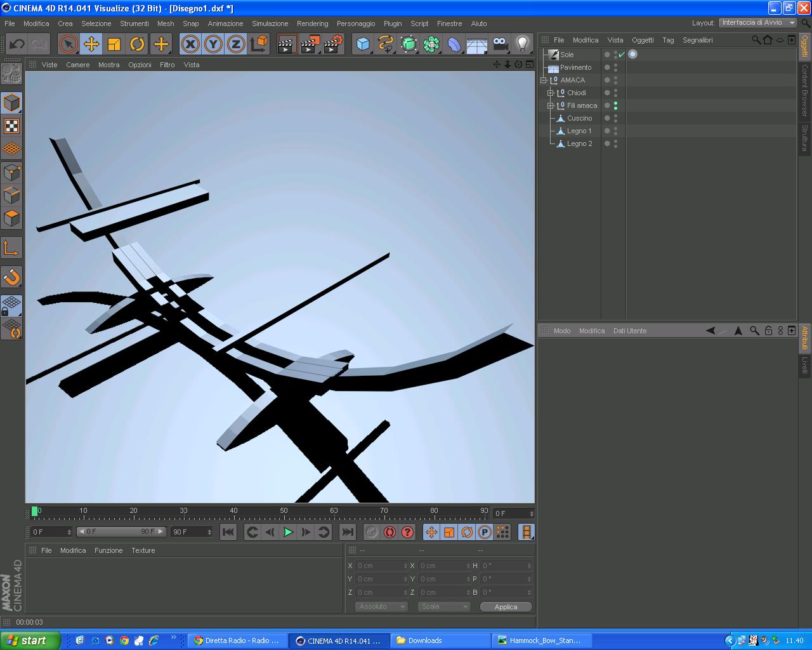Click the Applica button
This screenshot has height=650, width=812.
[506, 607]
